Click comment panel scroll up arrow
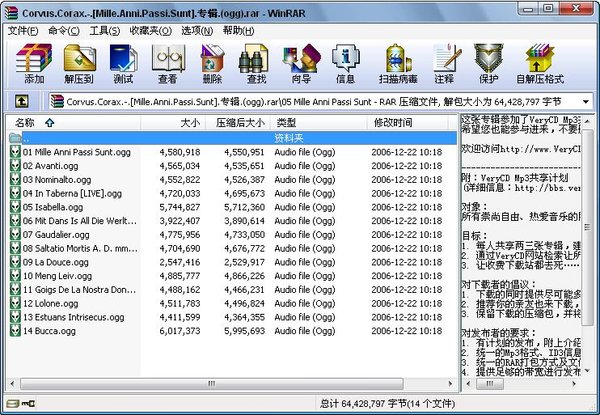The width and height of the screenshot is (600, 415). (587, 122)
